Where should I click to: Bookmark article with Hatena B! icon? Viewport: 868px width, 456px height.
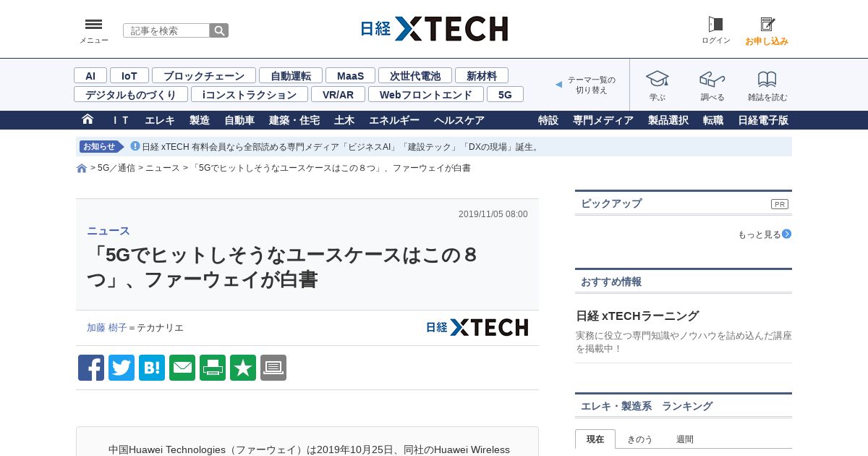pyautogui.click(x=152, y=368)
